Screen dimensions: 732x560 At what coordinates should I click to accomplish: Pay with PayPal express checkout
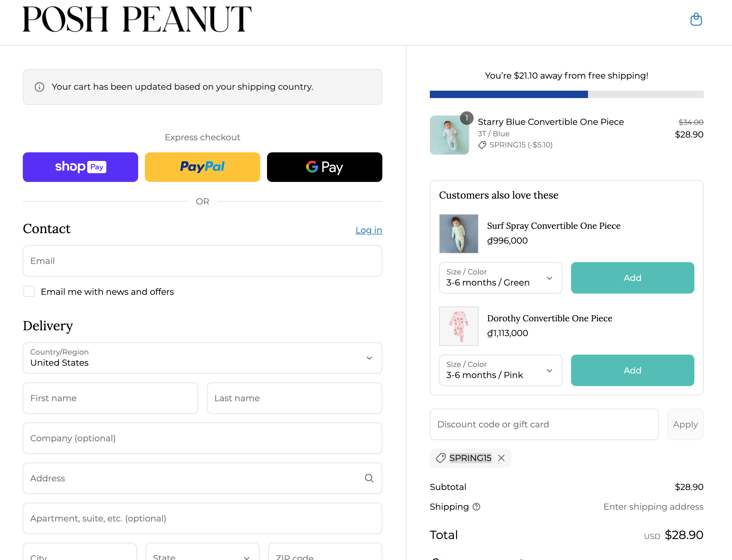tap(202, 167)
